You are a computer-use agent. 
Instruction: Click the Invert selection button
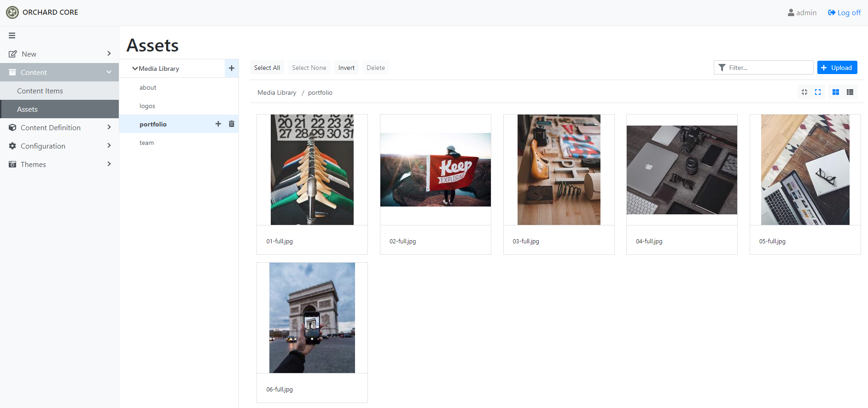click(346, 68)
